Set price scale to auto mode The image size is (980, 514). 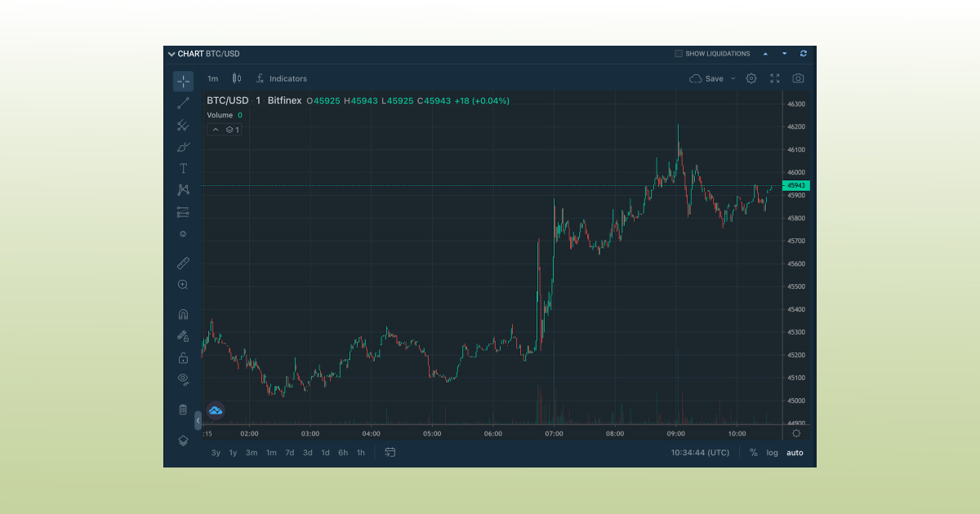pyautogui.click(x=794, y=453)
